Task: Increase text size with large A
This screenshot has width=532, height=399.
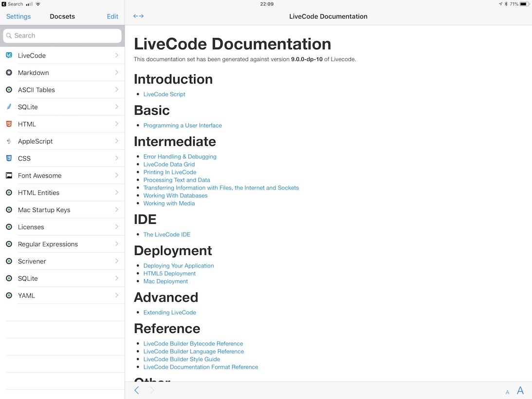Action: click(x=520, y=390)
